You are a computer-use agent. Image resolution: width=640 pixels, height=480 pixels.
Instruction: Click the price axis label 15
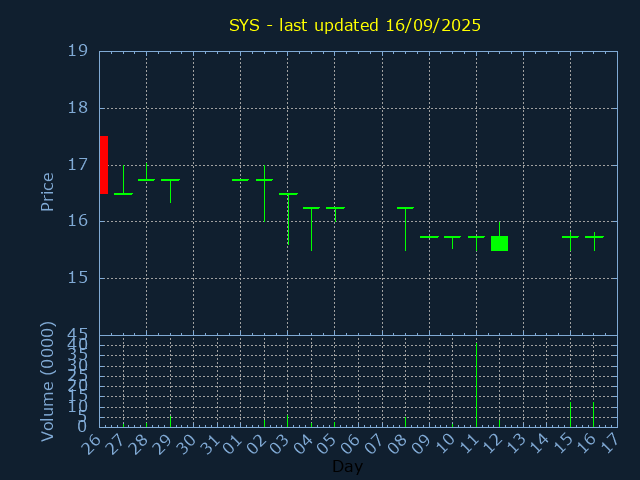[x=78, y=278]
